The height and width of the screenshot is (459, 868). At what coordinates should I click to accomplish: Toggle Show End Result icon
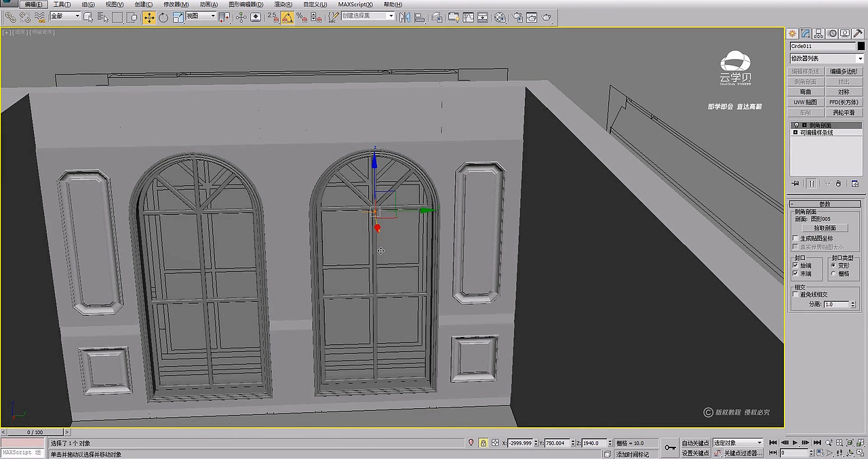click(811, 184)
